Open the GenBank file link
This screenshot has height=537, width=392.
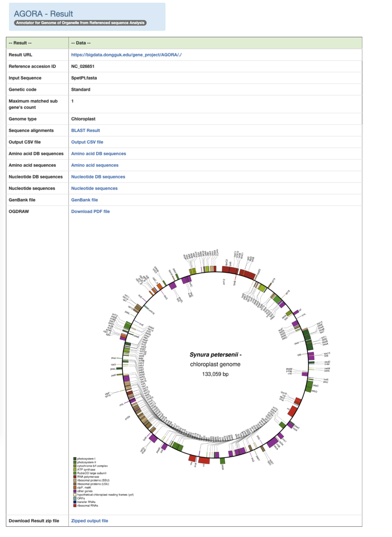(85, 200)
